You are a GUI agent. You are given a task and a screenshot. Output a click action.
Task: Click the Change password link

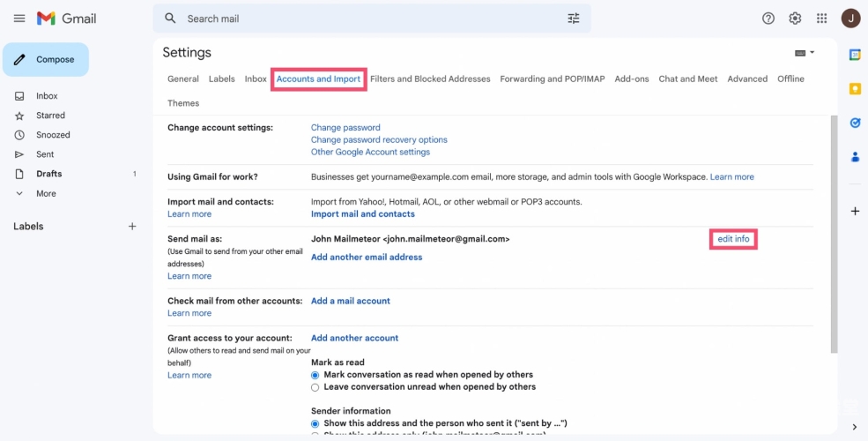point(345,127)
